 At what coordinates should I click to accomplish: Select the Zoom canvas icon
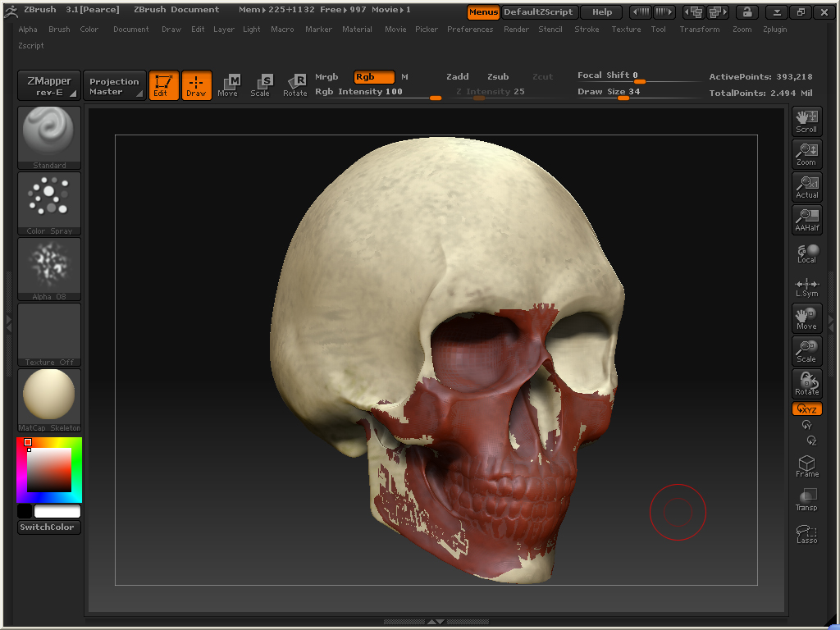point(806,153)
